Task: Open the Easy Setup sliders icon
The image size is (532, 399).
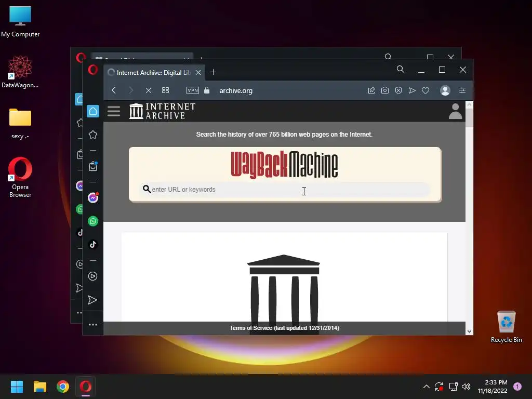Action: tap(462, 90)
